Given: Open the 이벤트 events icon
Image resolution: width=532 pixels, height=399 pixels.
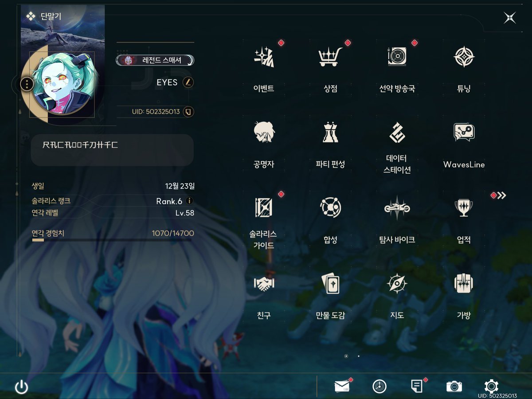Looking at the screenshot, I should tap(264, 57).
